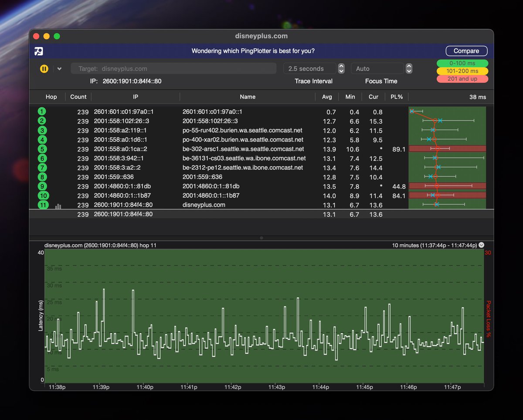The height and width of the screenshot is (420, 523).
Task: Click the 38 ms latency graph scale label
Action: [x=478, y=97]
